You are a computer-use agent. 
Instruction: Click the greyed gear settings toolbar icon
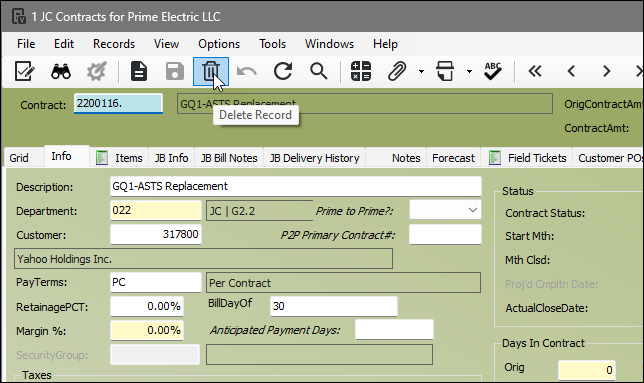[97, 71]
